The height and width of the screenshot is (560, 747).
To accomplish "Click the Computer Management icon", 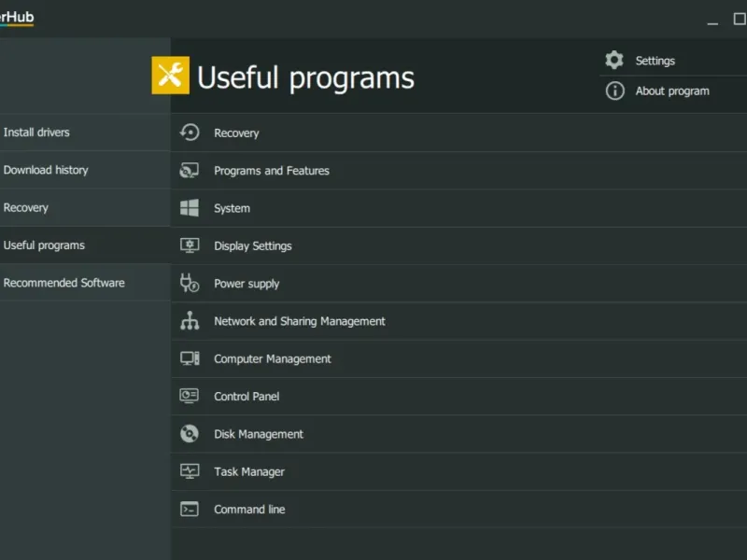I will point(190,358).
